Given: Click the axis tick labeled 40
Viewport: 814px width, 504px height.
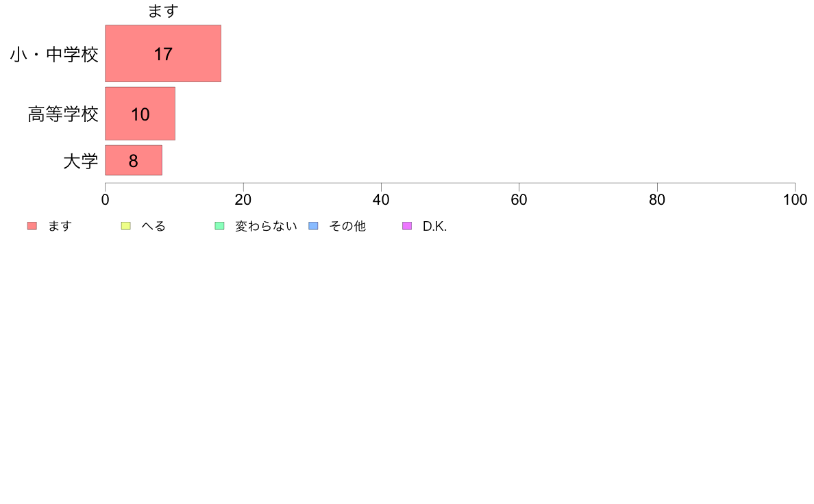Looking at the screenshot, I should coord(381,200).
